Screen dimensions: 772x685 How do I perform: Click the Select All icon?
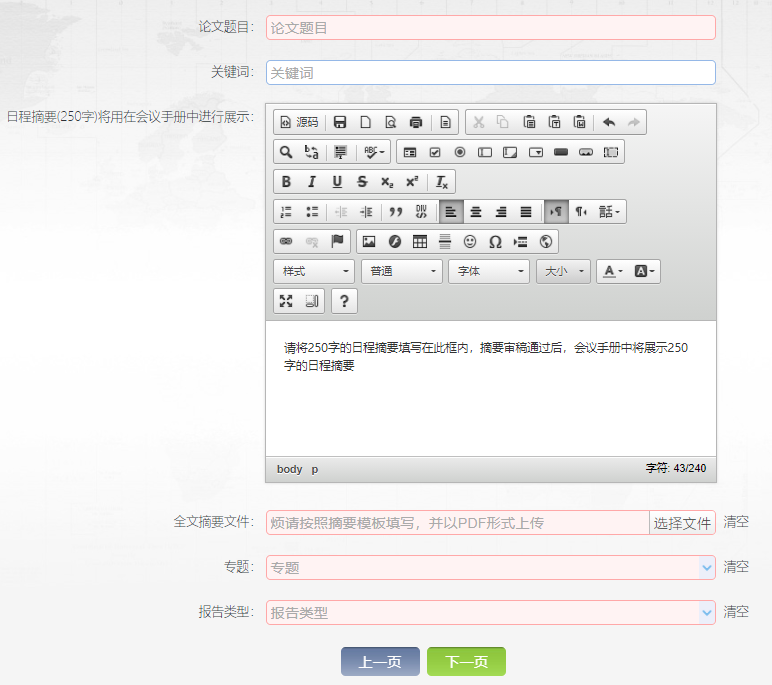tap(340, 152)
